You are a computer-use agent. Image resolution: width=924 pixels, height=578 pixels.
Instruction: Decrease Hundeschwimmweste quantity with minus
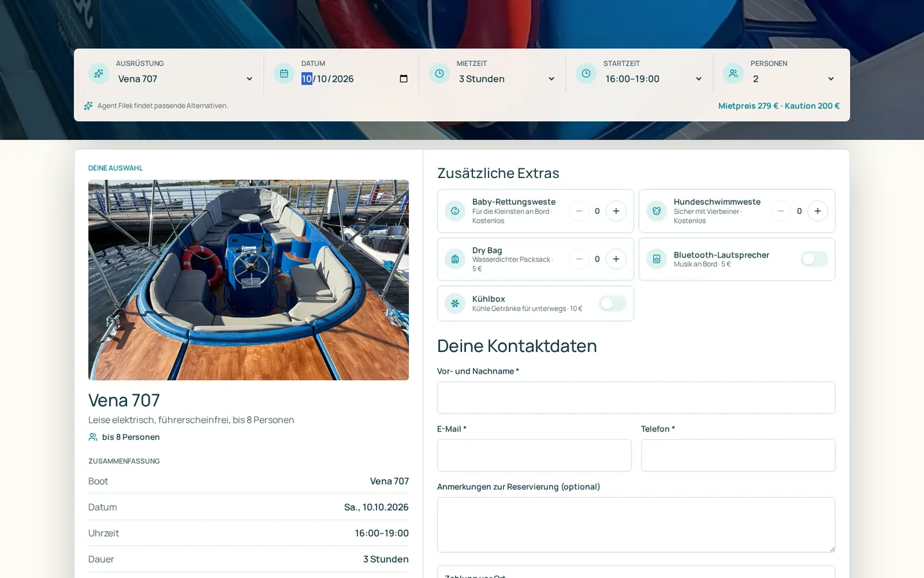[x=780, y=211]
